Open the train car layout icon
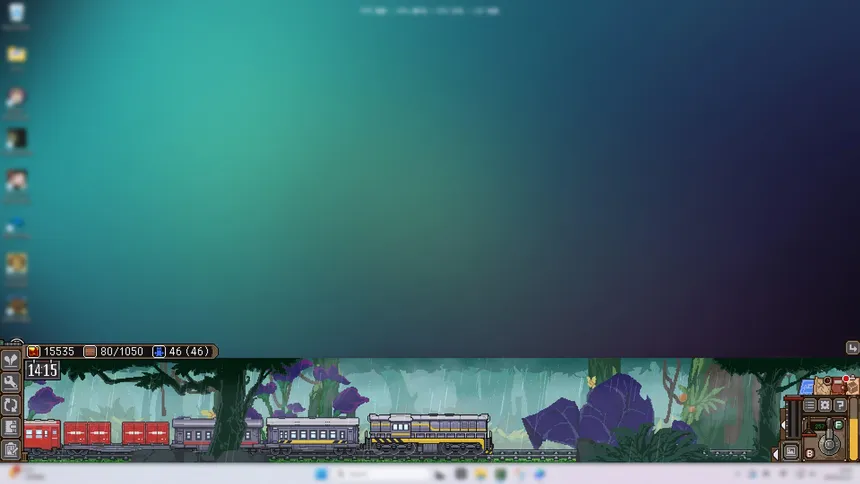860x484 pixels. point(11,427)
